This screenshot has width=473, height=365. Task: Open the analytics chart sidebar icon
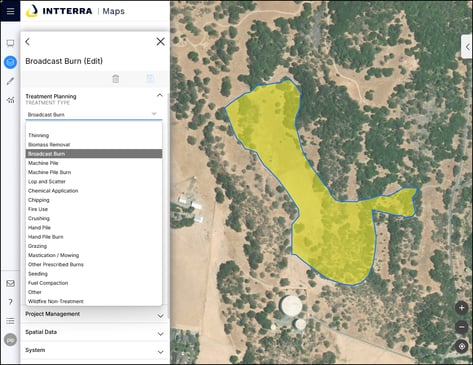(10, 100)
